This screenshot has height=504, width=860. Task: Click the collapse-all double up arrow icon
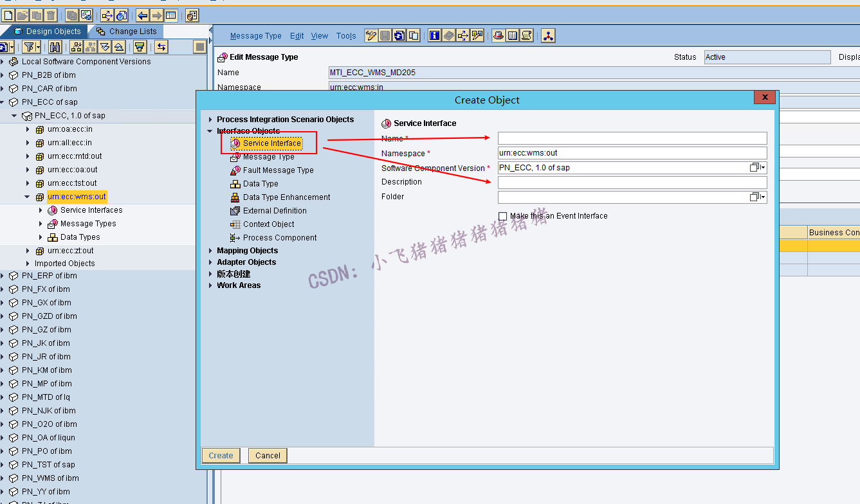pos(119,46)
